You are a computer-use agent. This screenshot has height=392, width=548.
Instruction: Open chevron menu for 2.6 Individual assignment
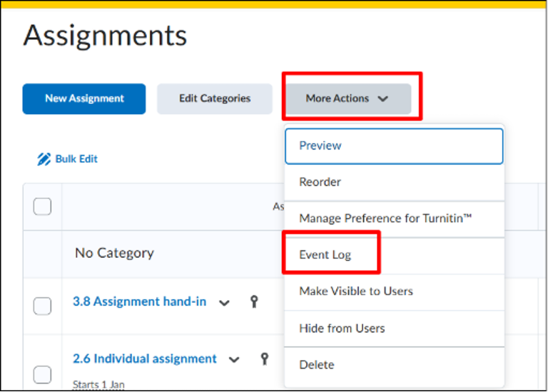coord(234,359)
